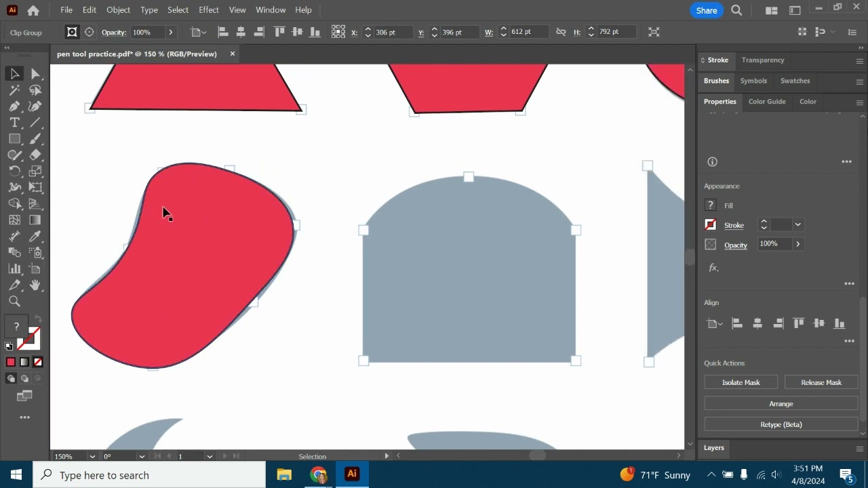Select the Gradient tool
This screenshot has width=868, height=488.
36,220
